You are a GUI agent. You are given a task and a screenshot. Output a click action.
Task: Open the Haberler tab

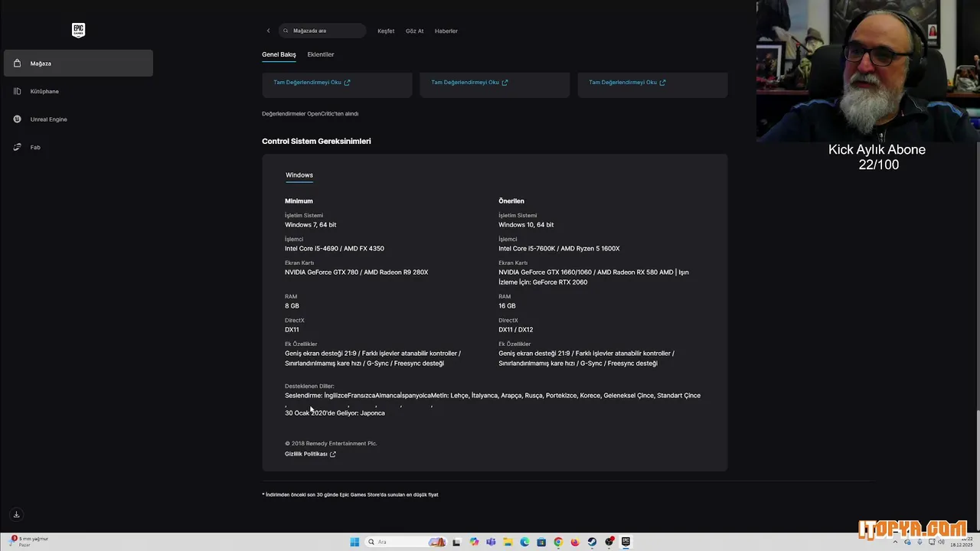[x=446, y=31]
